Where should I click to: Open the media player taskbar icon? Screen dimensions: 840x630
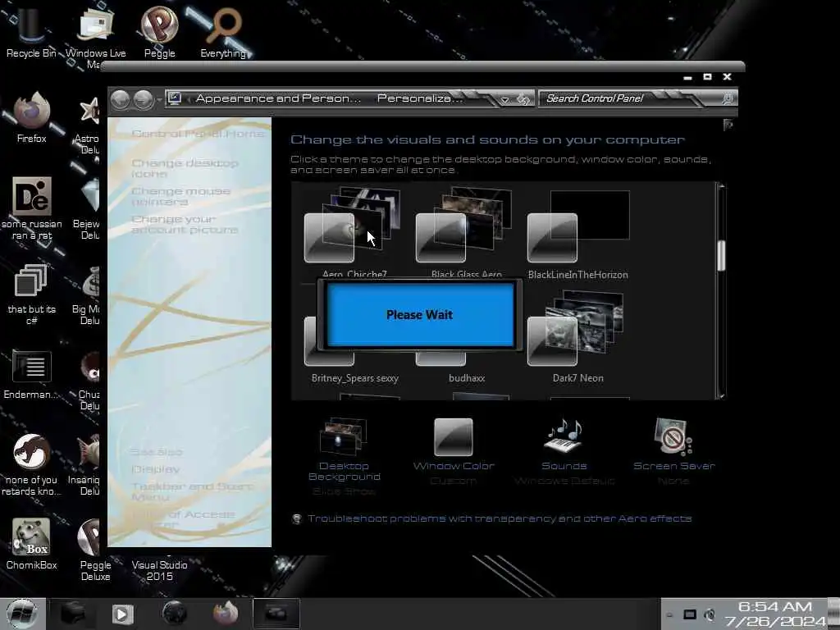click(122, 614)
